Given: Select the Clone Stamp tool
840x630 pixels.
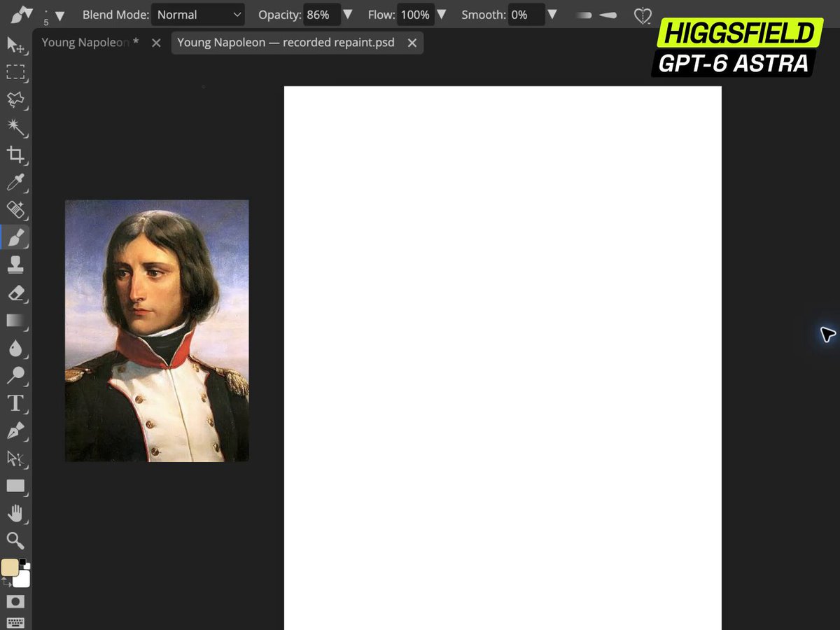Looking at the screenshot, I should (15, 265).
